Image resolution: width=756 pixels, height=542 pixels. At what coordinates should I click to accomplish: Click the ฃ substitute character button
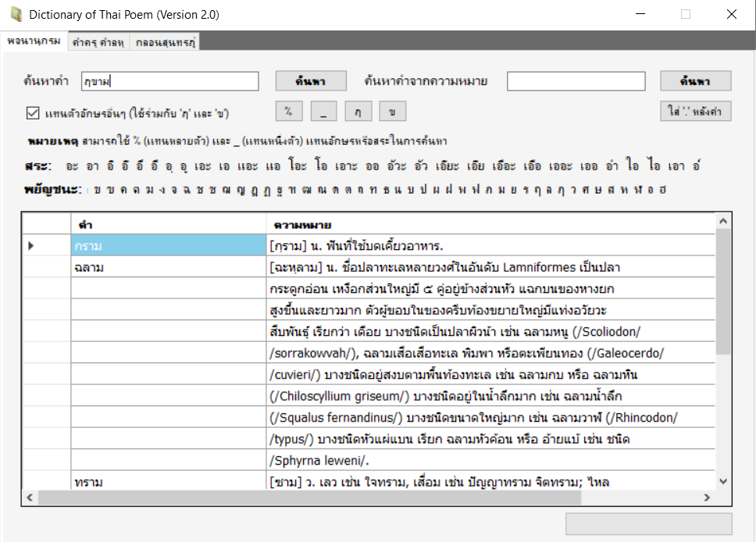[x=393, y=112]
